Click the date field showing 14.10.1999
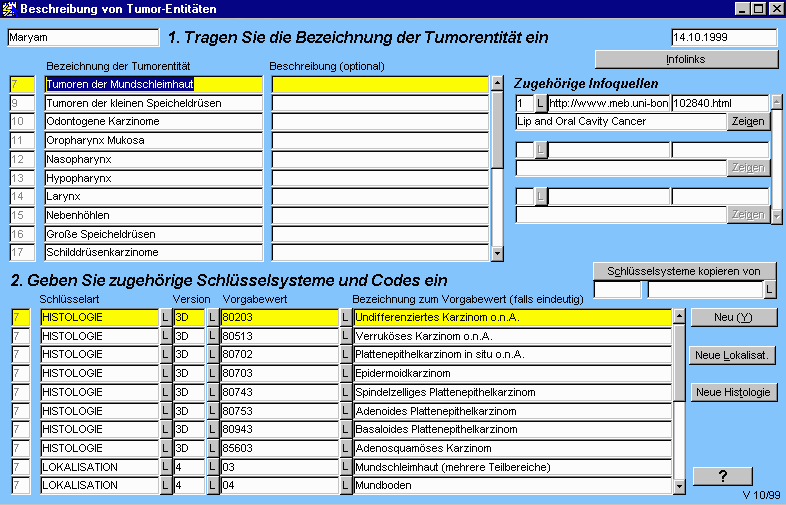 [x=724, y=38]
